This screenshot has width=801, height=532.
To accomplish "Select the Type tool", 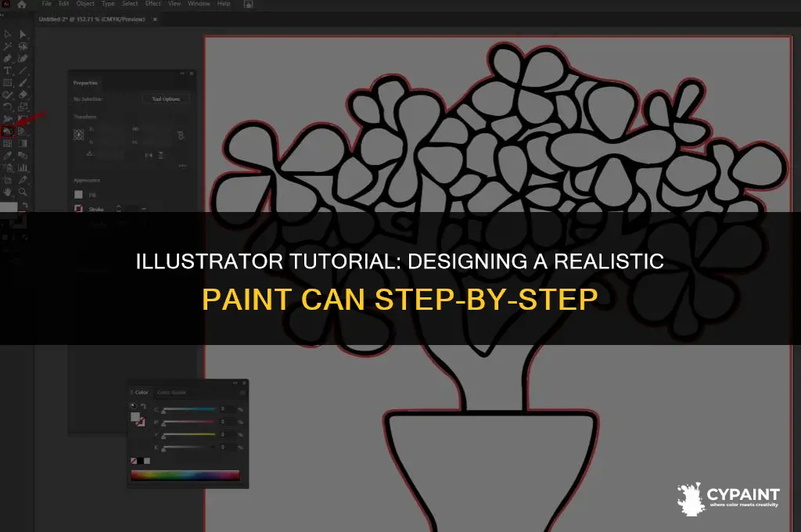I will 8,71.
